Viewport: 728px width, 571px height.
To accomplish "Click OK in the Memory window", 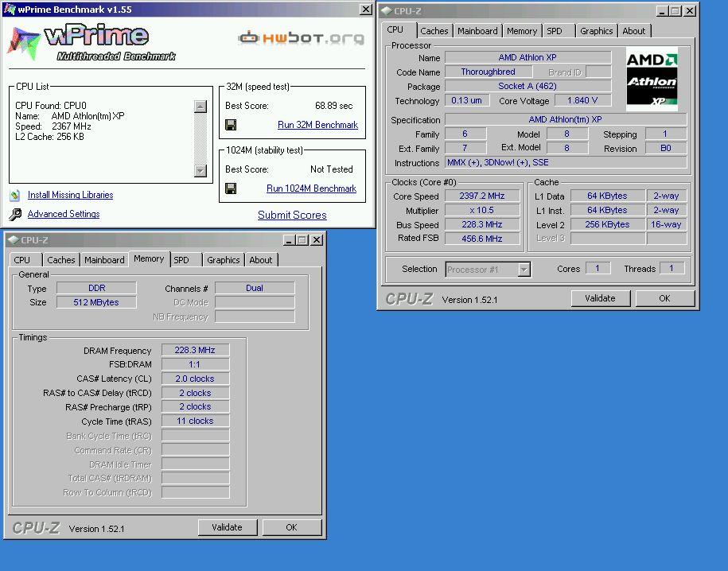I will 291,527.
